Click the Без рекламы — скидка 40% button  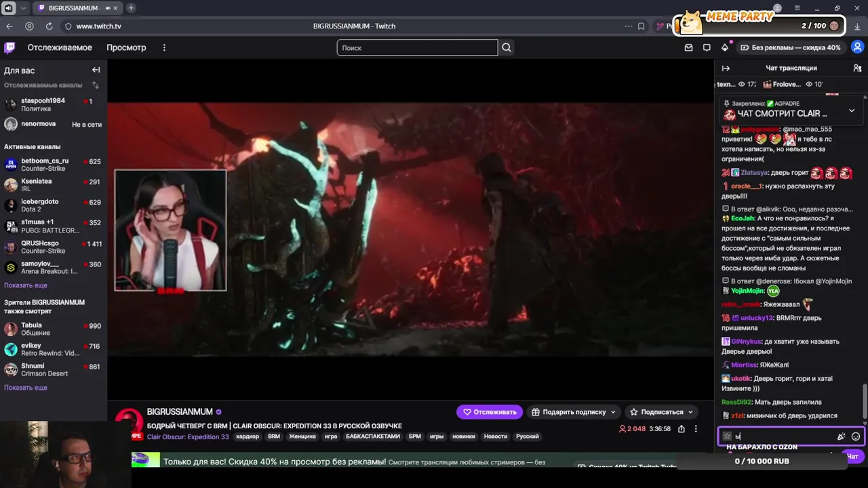(x=790, y=47)
